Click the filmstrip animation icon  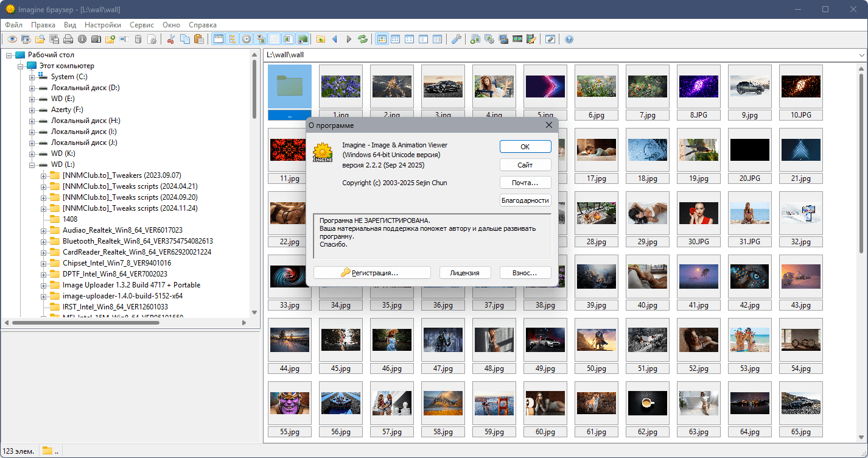point(517,38)
